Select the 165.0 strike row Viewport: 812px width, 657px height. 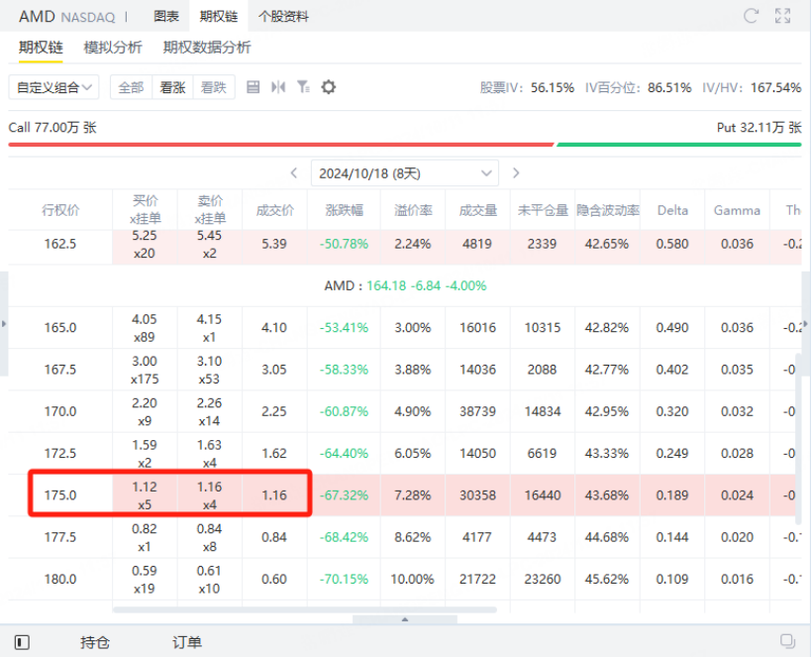(x=405, y=327)
